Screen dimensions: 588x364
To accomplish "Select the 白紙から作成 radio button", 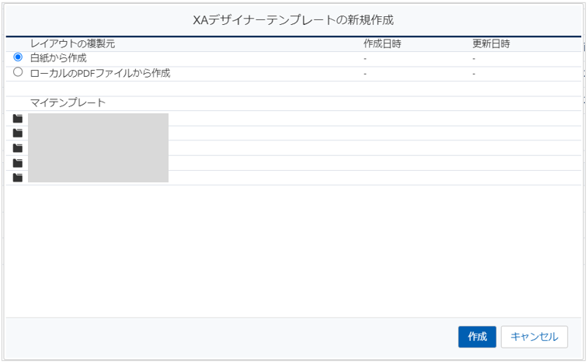I will pos(18,57).
